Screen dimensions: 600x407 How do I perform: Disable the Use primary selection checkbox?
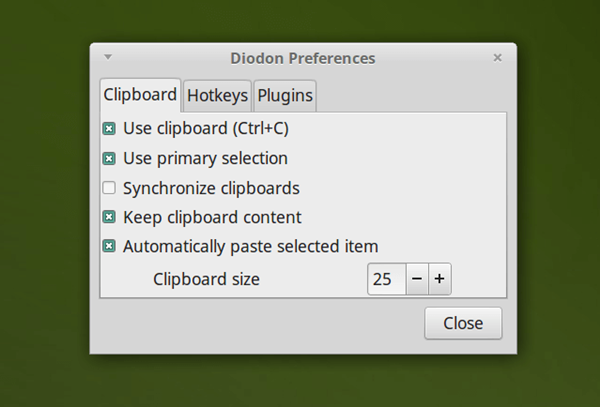[x=109, y=158]
